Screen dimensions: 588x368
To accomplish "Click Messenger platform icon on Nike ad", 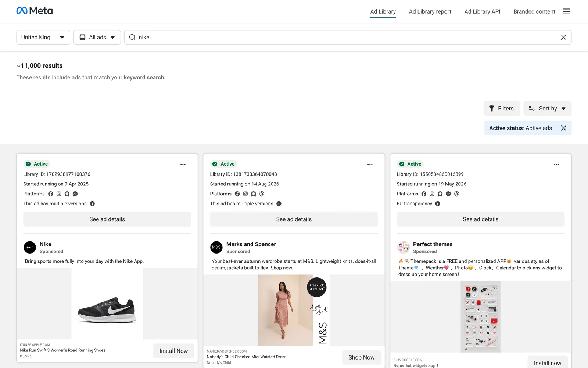I will [x=75, y=194].
